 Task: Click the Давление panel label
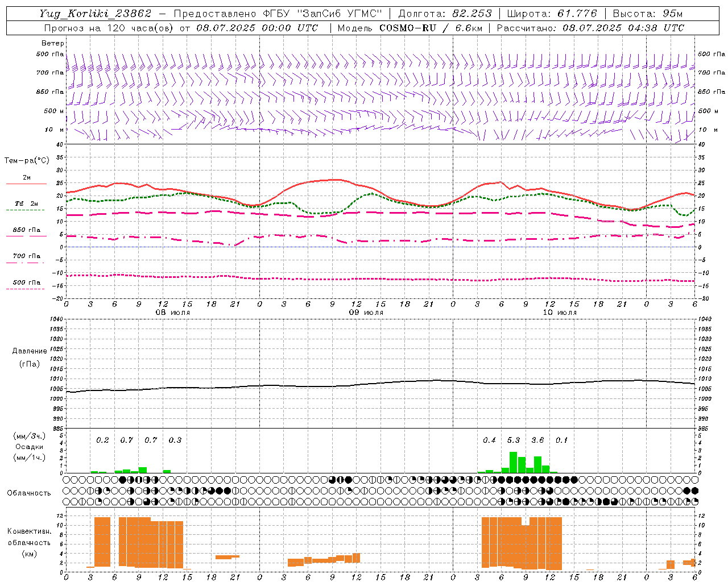click(30, 351)
